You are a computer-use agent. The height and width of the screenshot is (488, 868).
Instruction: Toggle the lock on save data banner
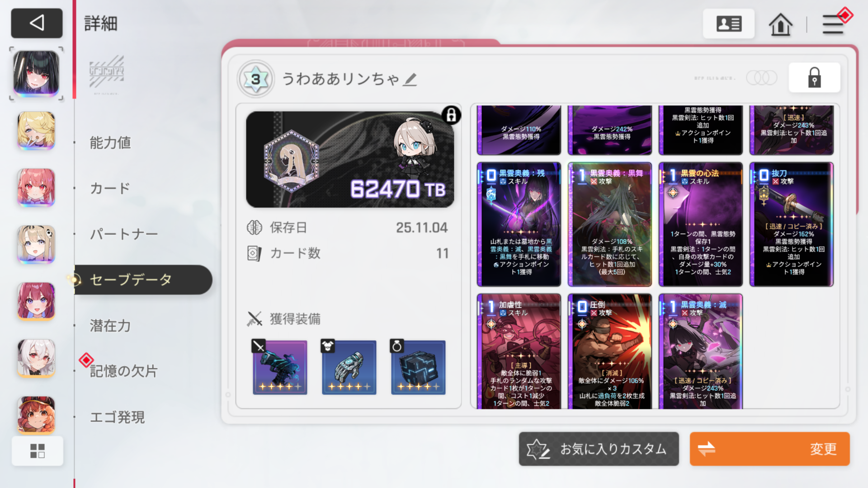click(x=451, y=115)
